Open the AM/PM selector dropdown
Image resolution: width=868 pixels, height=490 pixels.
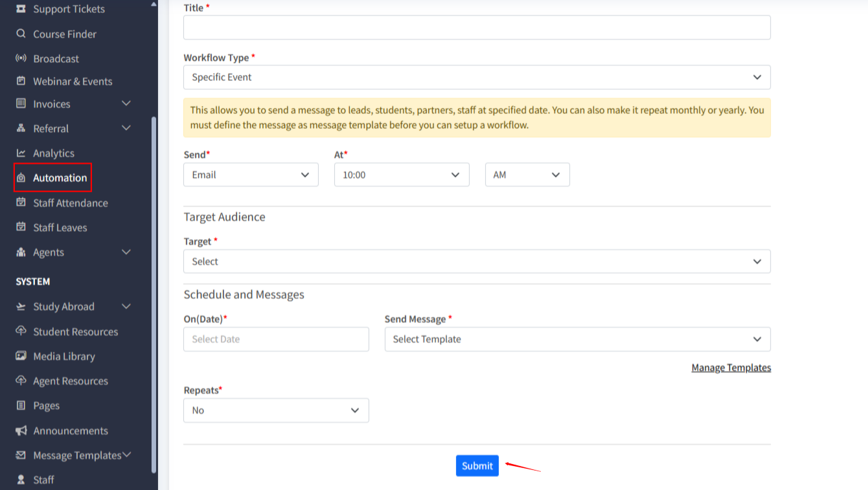pyautogui.click(x=527, y=175)
